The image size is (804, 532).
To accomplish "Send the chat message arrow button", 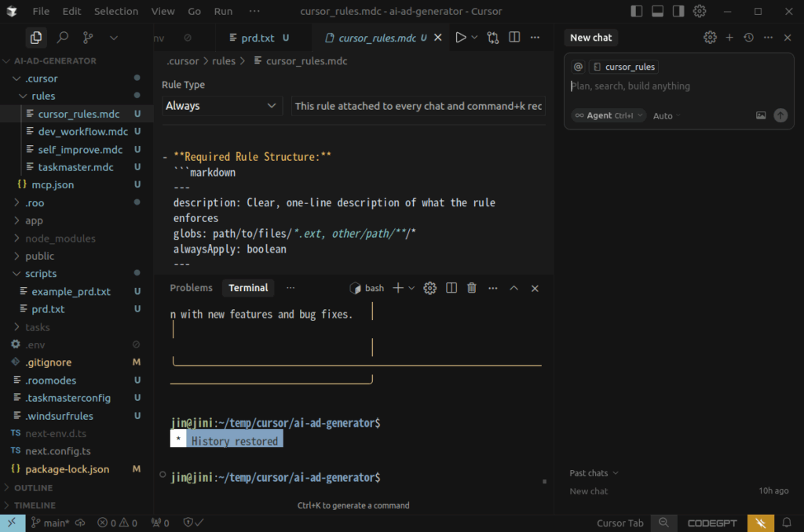I will coord(780,115).
